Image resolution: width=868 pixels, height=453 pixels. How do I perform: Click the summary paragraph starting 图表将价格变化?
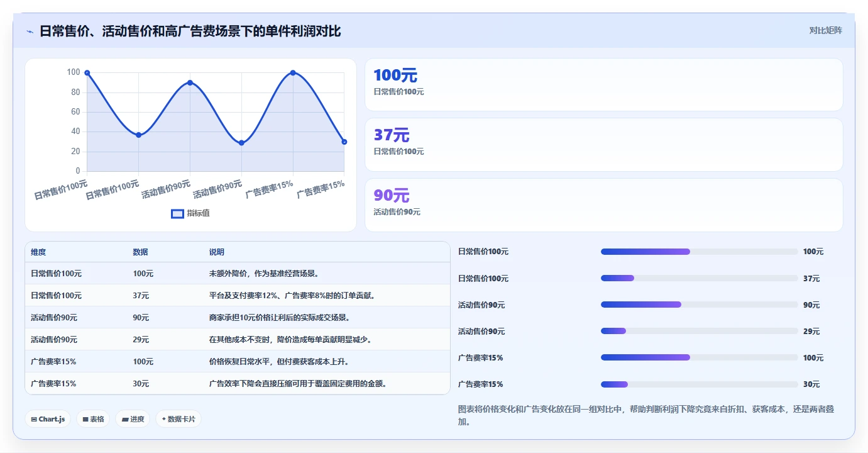tap(647, 415)
